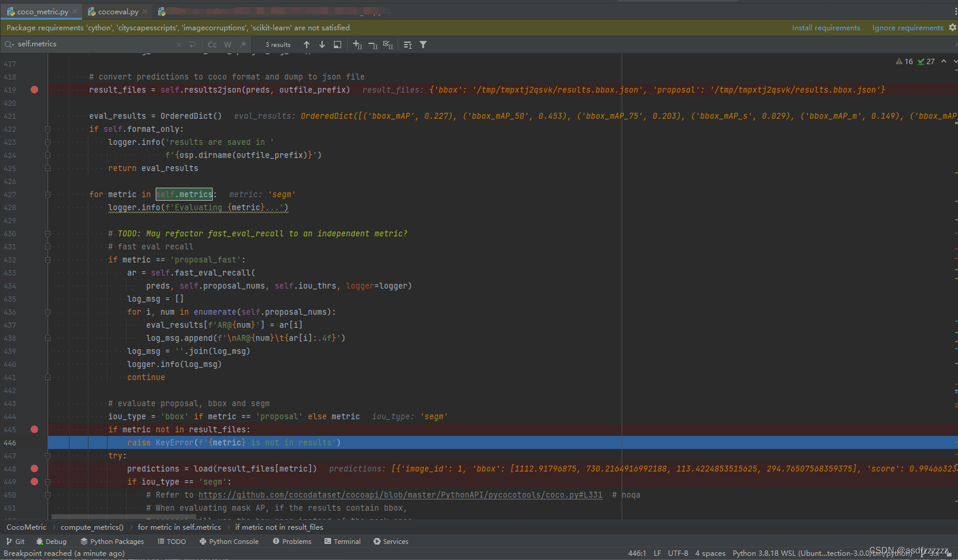Change '4 spaces' indent setting
Screen dimensions: 958x560
point(710,553)
